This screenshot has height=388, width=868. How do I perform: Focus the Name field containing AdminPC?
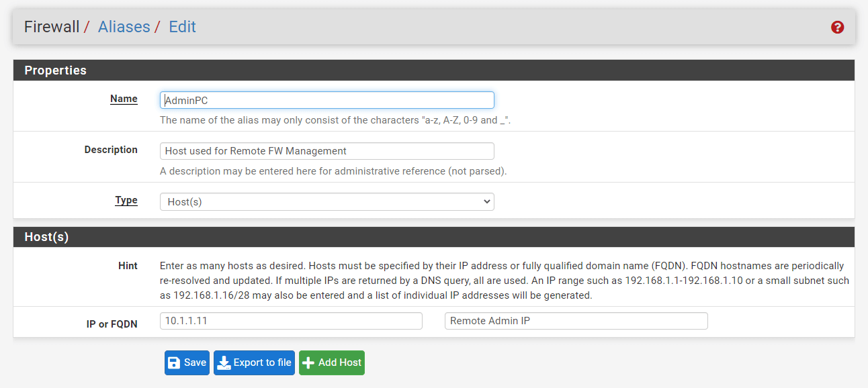(327, 100)
